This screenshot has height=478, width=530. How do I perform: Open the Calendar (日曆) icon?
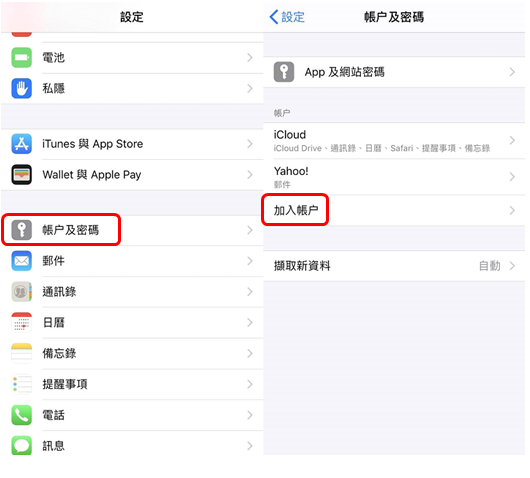pyautogui.click(x=22, y=322)
